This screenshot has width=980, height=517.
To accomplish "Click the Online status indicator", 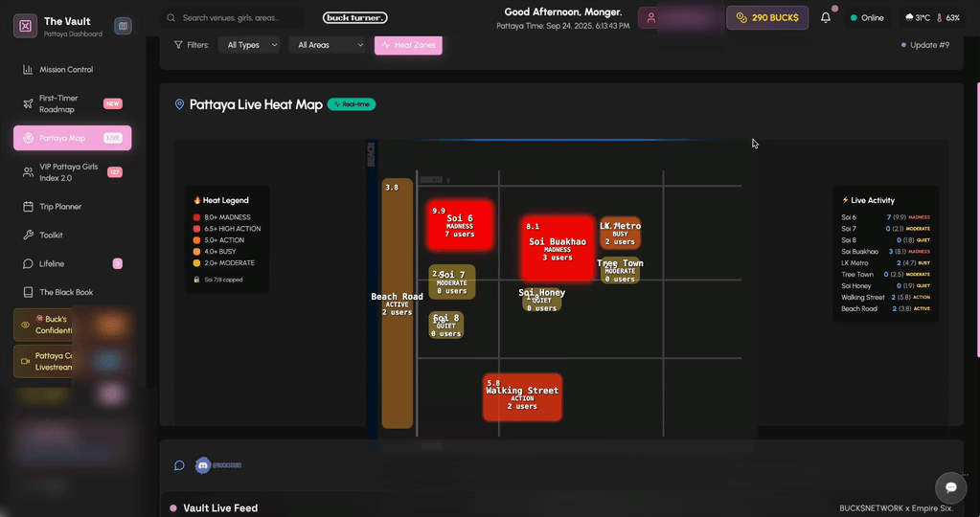I will pos(867,17).
